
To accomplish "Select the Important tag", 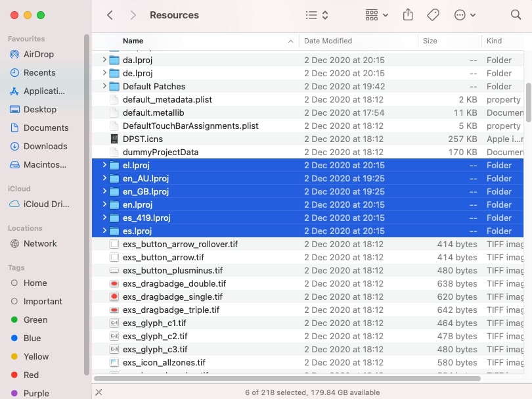I will coord(36,301).
